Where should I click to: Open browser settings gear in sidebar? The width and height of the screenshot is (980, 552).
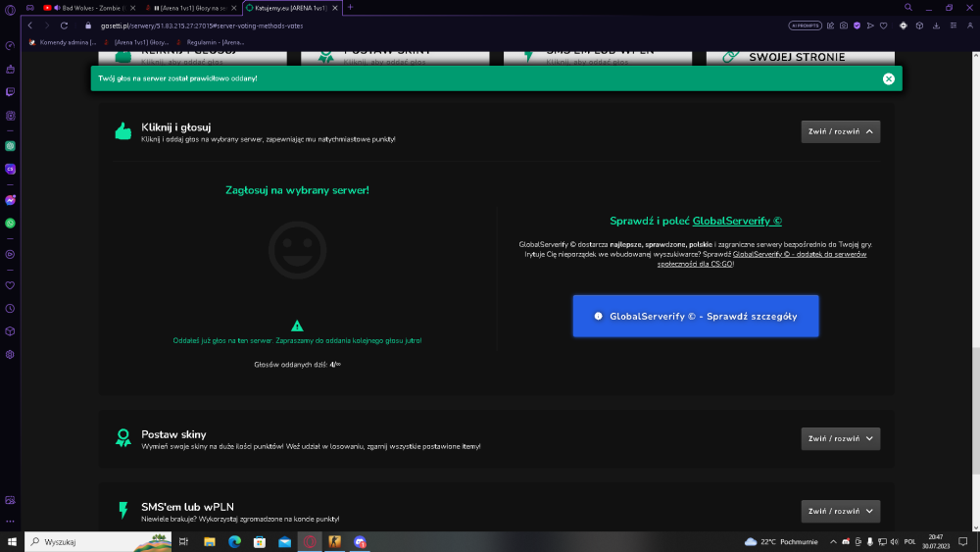click(10, 355)
